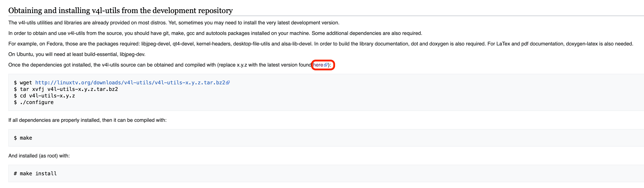
Task: Click the section heading 'Obtaining and installing v4l-utils'
Action: click(x=121, y=11)
